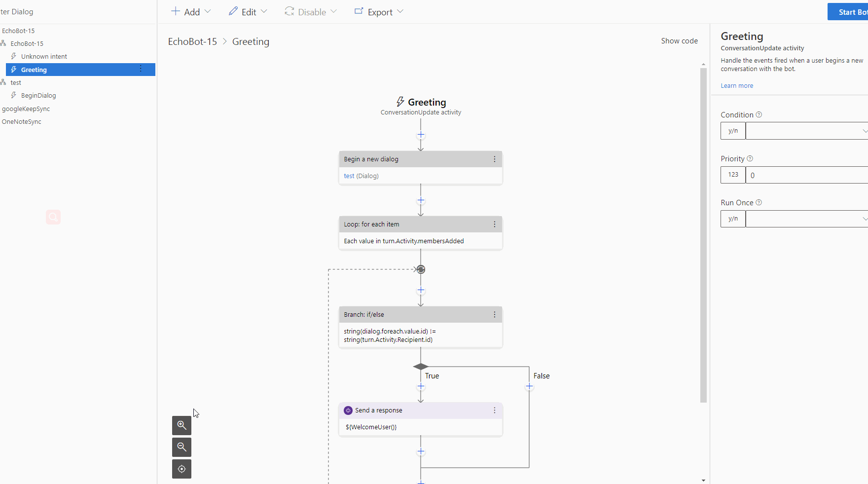Open more options on Begin a new dialog

495,159
